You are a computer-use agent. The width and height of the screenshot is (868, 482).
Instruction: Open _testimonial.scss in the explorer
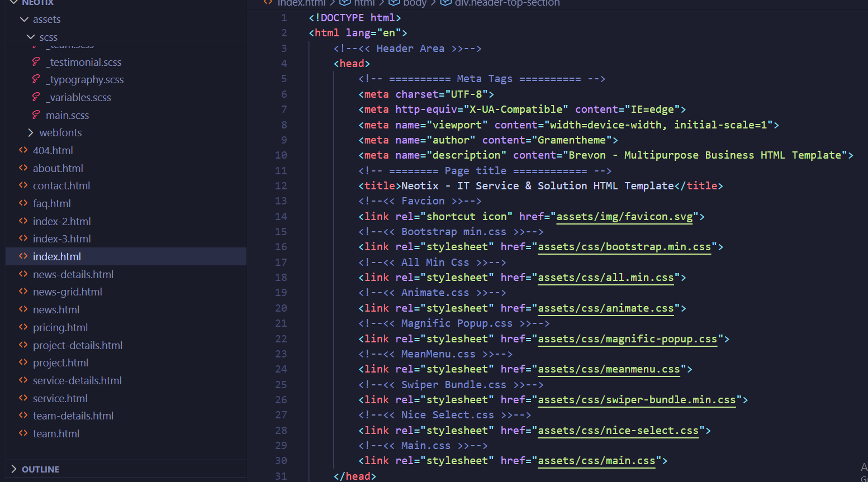click(84, 62)
